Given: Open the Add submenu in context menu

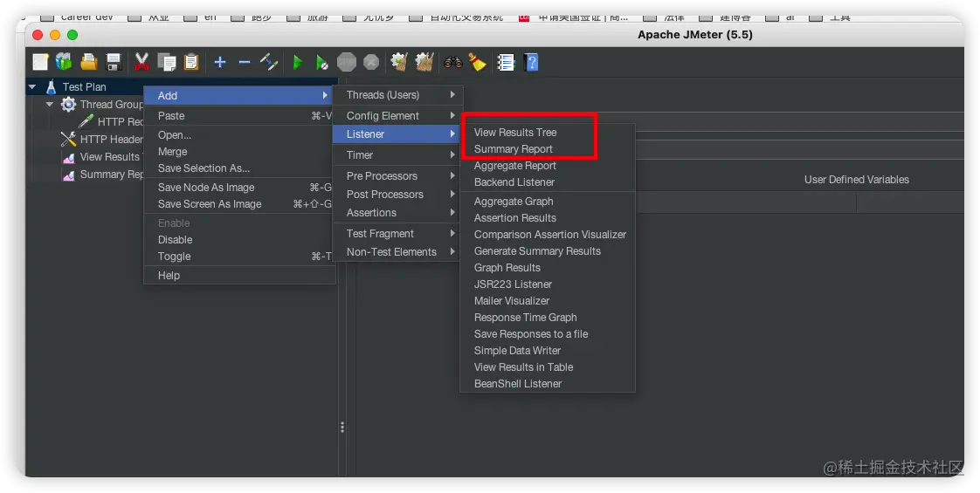Looking at the screenshot, I should pyautogui.click(x=238, y=95).
